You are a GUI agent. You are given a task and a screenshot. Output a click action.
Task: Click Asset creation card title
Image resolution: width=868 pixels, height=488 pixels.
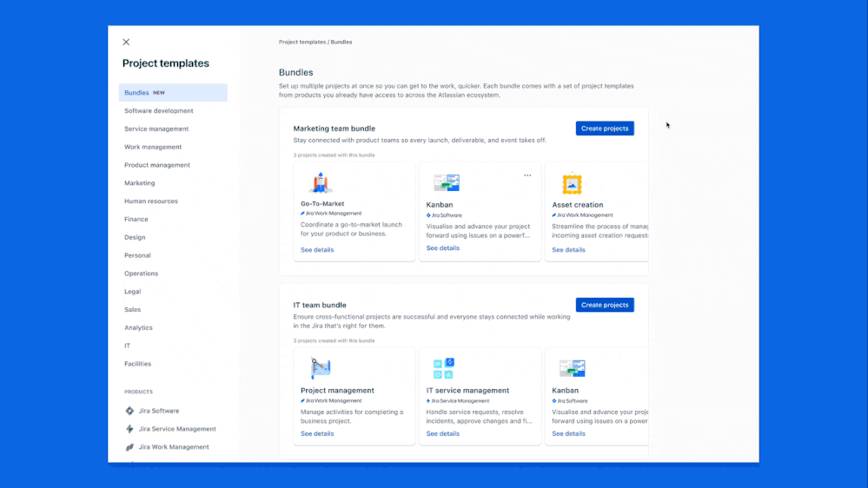point(578,205)
